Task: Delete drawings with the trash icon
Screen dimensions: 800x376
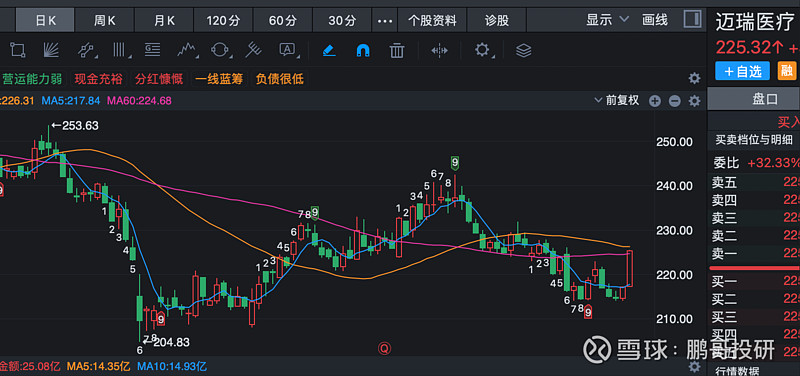Action: [397, 50]
